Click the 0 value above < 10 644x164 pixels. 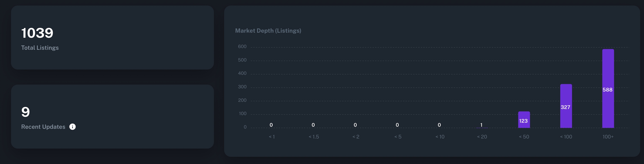439,125
